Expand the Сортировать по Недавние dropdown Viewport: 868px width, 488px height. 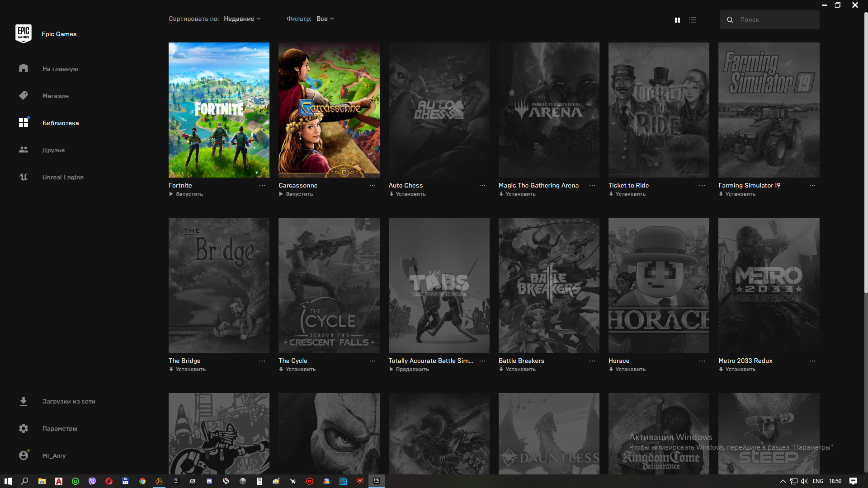(x=242, y=19)
